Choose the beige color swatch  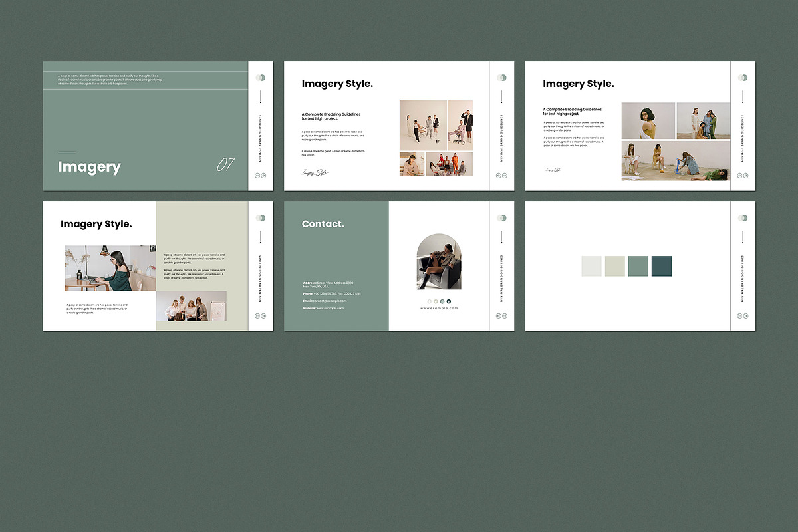point(614,266)
